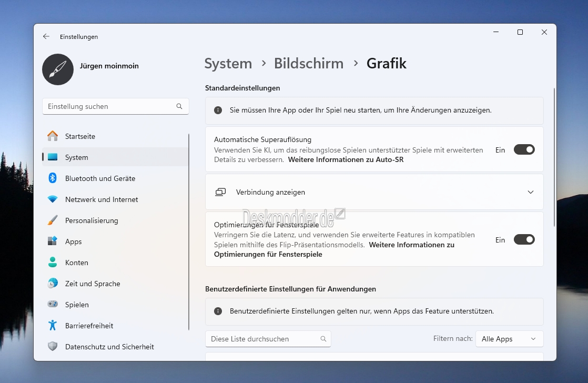This screenshot has height=383, width=588.
Task: Go to Zeit und Sprache settings
Action: click(93, 284)
